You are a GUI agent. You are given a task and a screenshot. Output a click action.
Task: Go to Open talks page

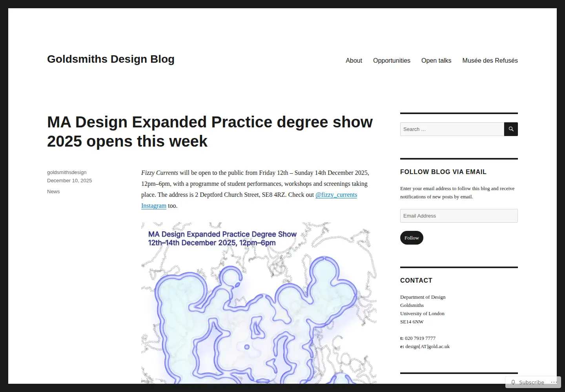436,60
